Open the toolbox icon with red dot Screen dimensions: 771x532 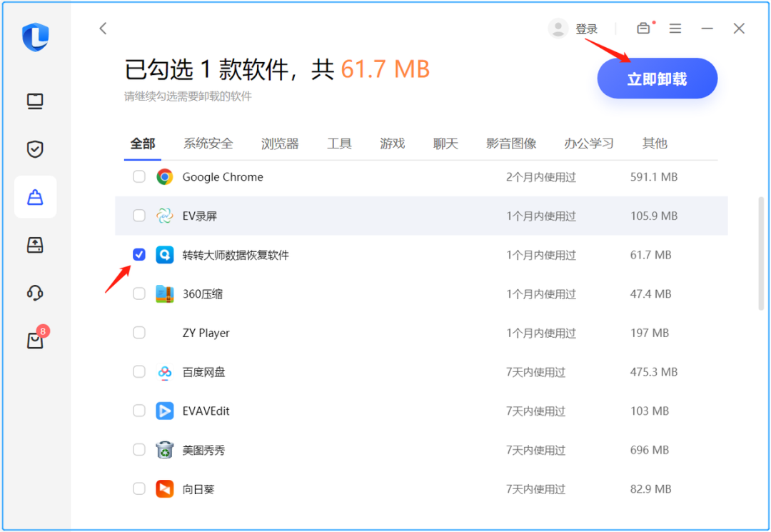pos(644,28)
